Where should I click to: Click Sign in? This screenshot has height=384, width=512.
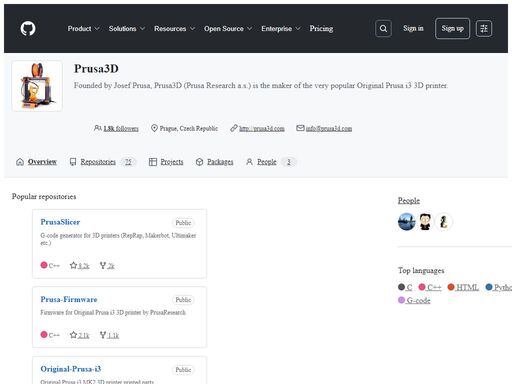pyautogui.click(x=413, y=28)
